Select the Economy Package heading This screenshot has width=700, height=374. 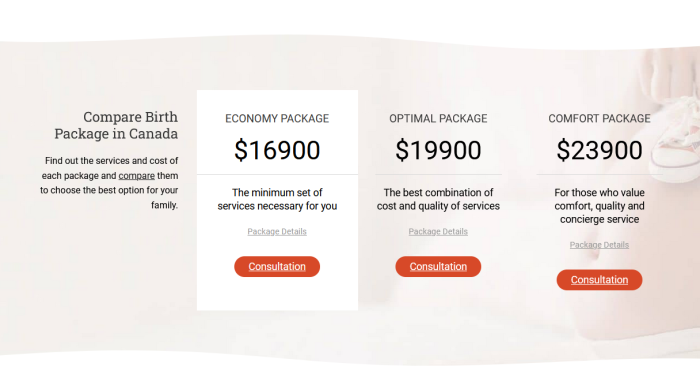click(x=277, y=118)
